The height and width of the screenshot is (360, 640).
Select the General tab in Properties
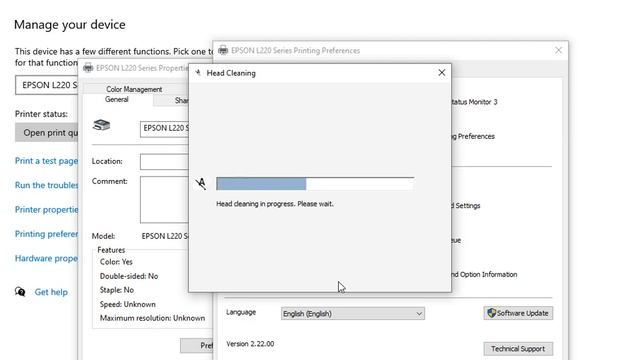(x=117, y=100)
